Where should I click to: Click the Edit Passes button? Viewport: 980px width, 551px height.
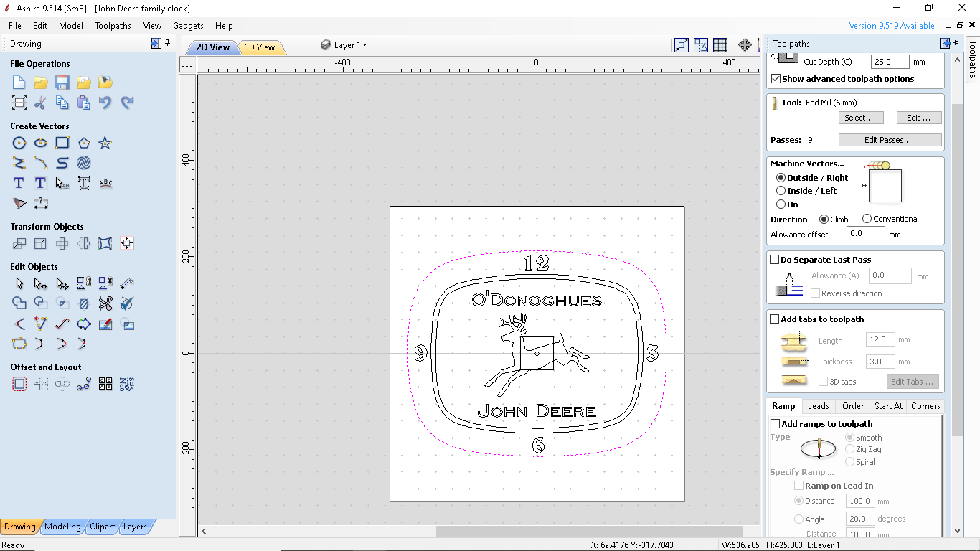(x=890, y=139)
